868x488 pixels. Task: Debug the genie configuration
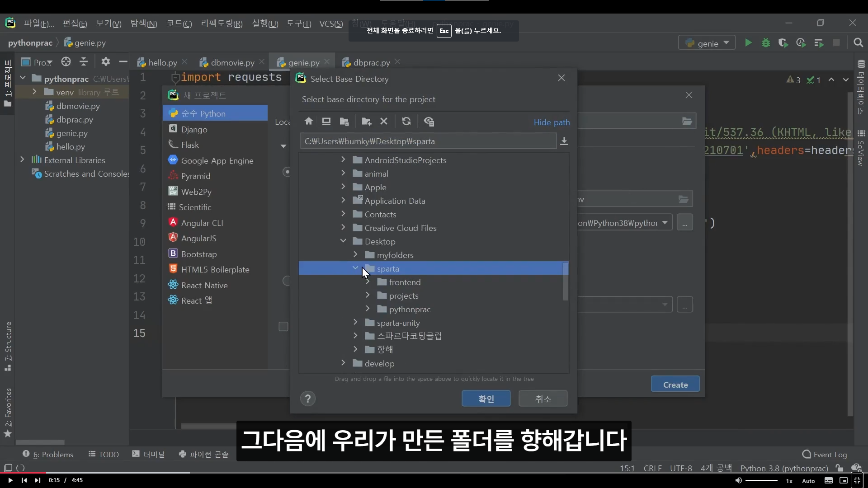[765, 43]
